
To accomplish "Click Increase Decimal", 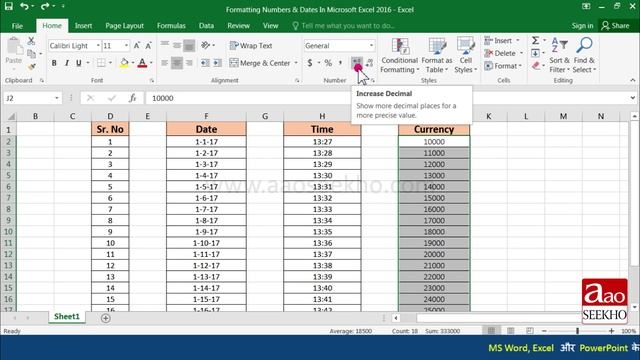I will pos(357,63).
